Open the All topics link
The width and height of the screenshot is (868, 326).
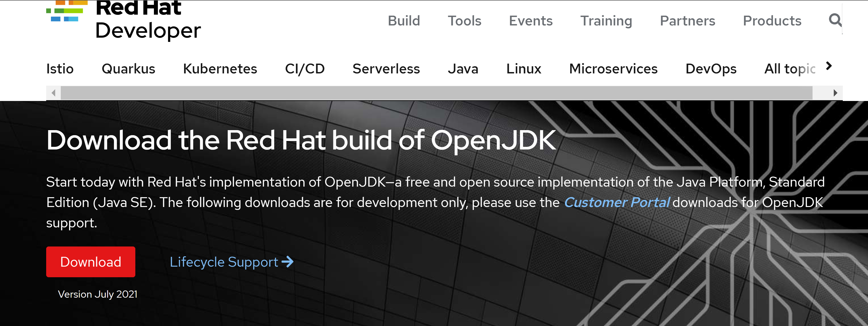pyautogui.click(x=790, y=69)
